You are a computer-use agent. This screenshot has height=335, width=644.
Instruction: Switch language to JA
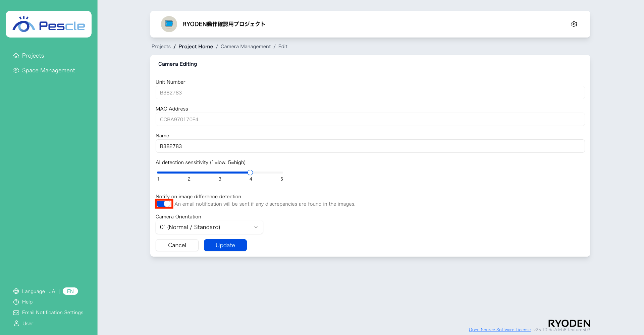(52, 291)
